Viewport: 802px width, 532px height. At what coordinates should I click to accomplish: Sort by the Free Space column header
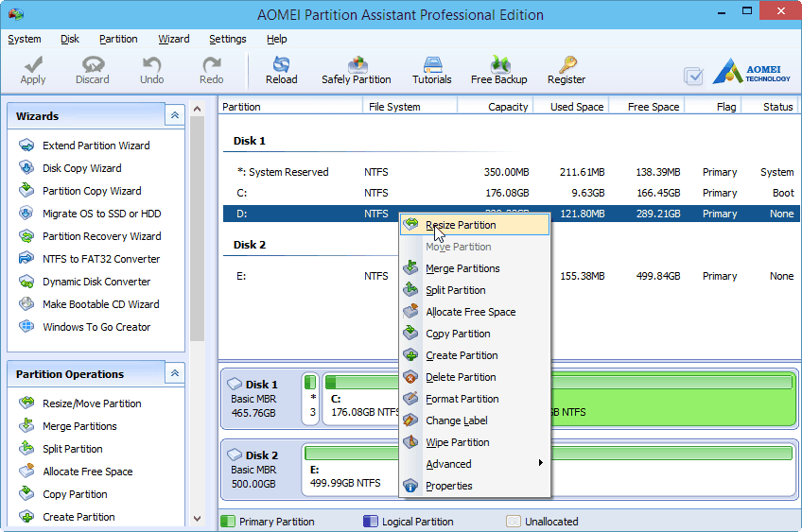click(653, 107)
